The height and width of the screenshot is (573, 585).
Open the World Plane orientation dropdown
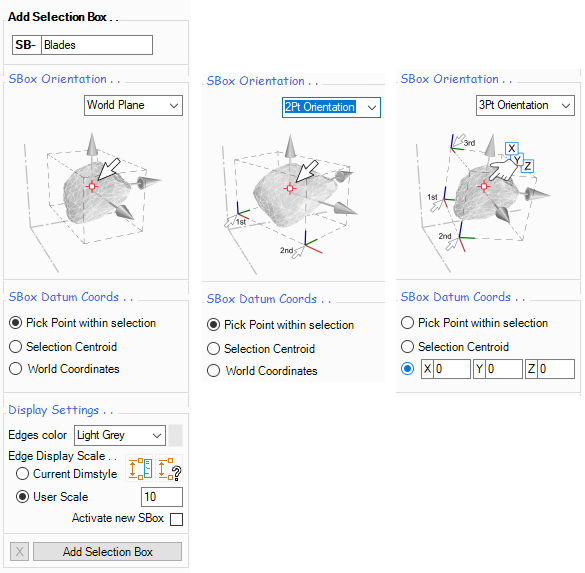point(133,106)
